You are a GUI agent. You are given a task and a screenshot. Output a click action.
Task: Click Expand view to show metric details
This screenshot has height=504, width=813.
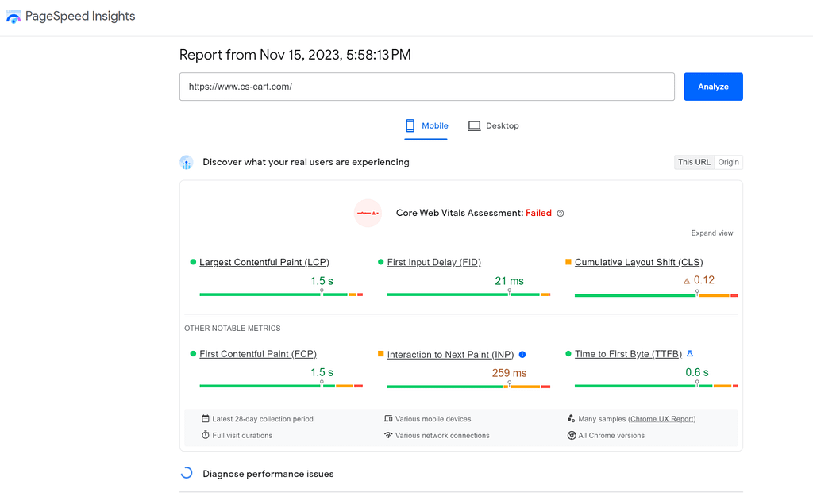coord(711,233)
